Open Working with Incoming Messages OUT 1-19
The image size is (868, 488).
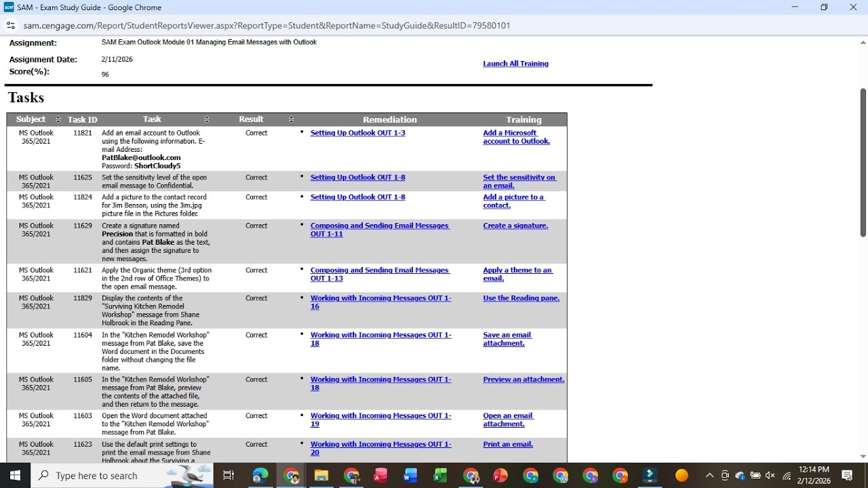coord(380,420)
